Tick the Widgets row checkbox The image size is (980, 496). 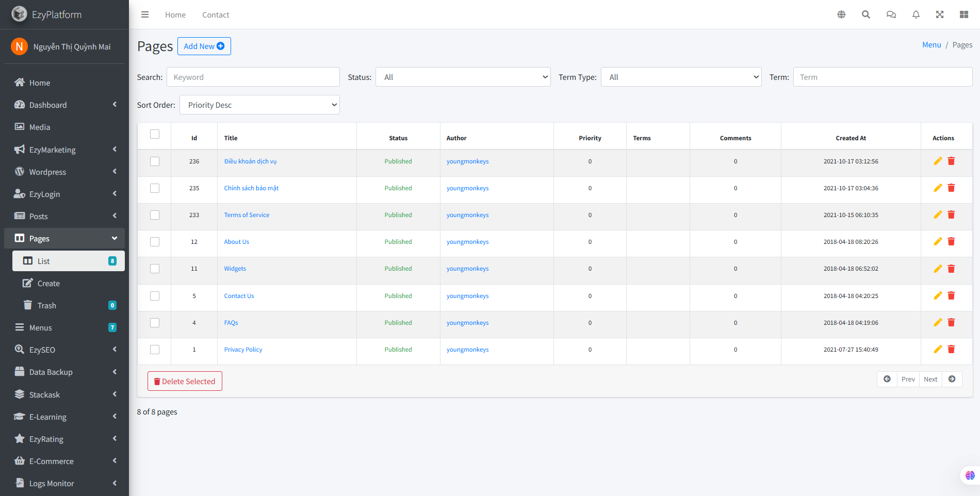pos(155,269)
